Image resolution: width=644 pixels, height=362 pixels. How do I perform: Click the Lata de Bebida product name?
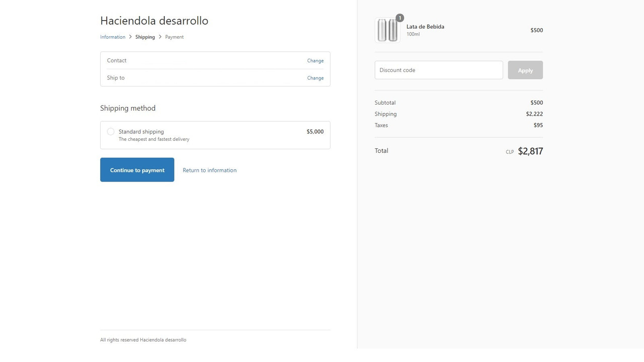(425, 27)
